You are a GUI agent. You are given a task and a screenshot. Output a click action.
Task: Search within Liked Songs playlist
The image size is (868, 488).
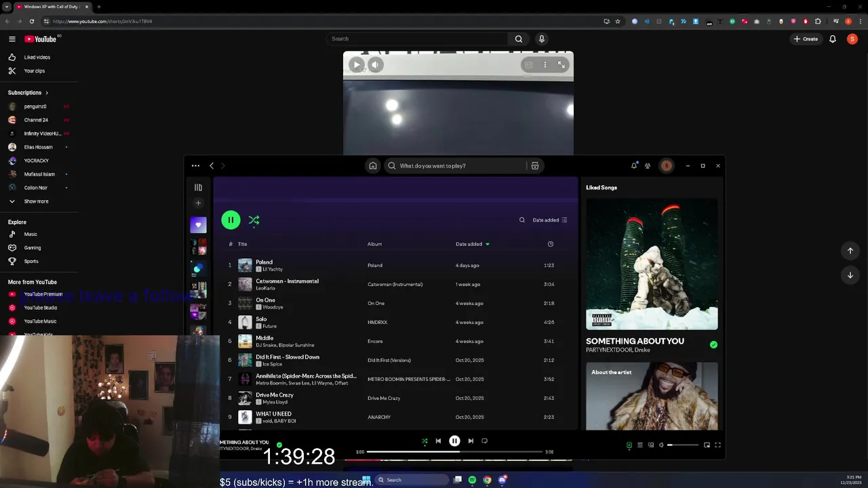522,220
